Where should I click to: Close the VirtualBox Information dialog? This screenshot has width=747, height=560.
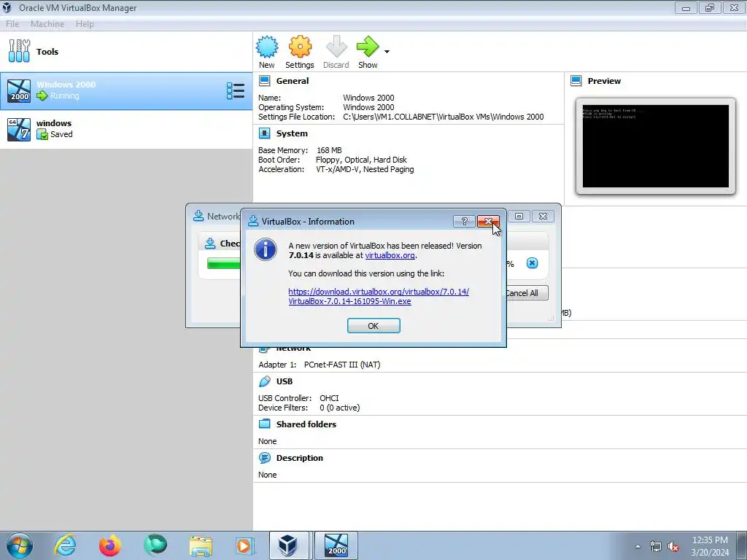pyautogui.click(x=488, y=221)
